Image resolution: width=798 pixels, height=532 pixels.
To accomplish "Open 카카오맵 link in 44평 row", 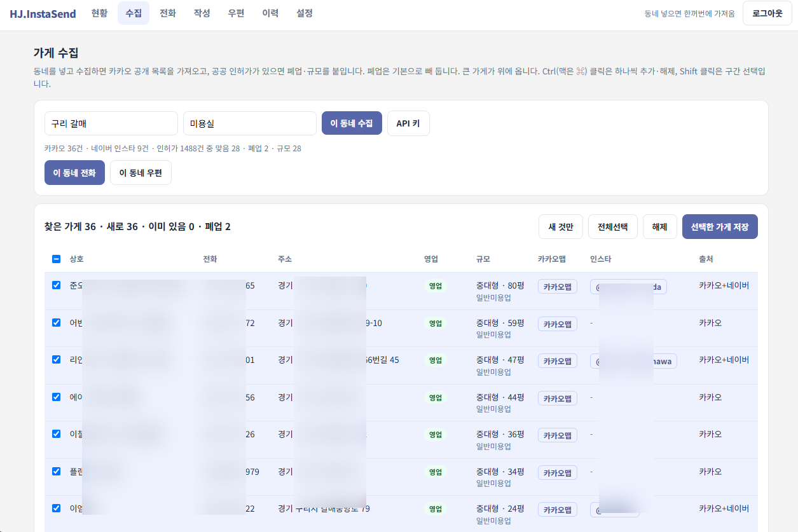I will click(558, 399).
